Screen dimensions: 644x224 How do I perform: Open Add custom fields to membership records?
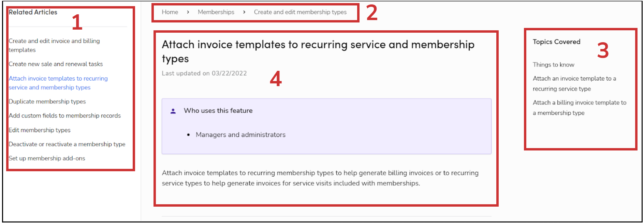coord(64,115)
